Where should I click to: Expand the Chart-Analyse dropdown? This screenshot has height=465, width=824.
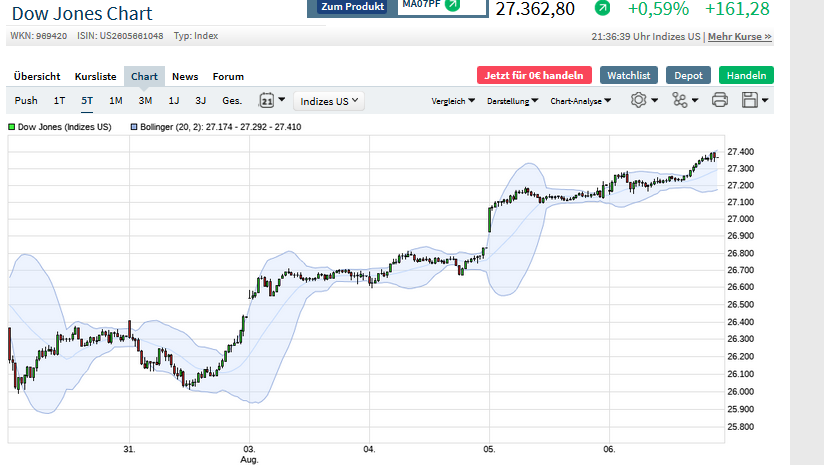[x=581, y=101]
